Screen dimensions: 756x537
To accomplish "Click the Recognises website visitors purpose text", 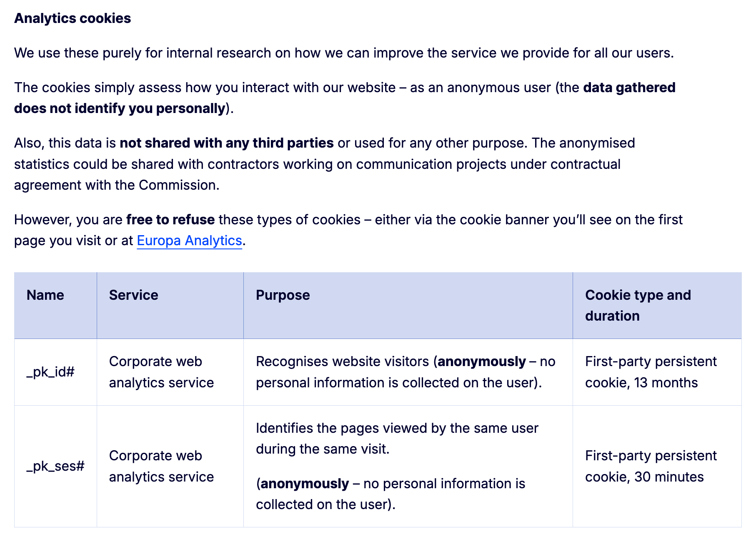I will pyautogui.click(x=406, y=372).
